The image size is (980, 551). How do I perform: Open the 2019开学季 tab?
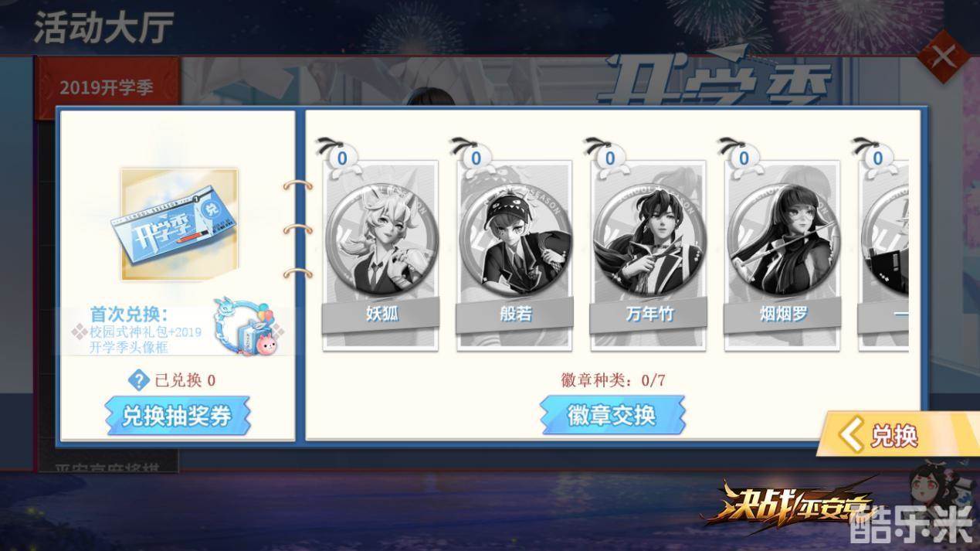coord(107,87)
